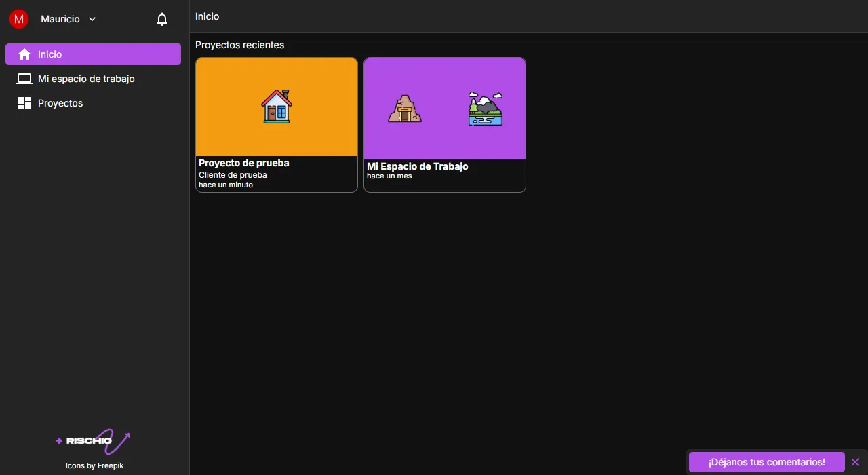
Task: Open the Mauricio account name menu
Action: pos(60,19)
